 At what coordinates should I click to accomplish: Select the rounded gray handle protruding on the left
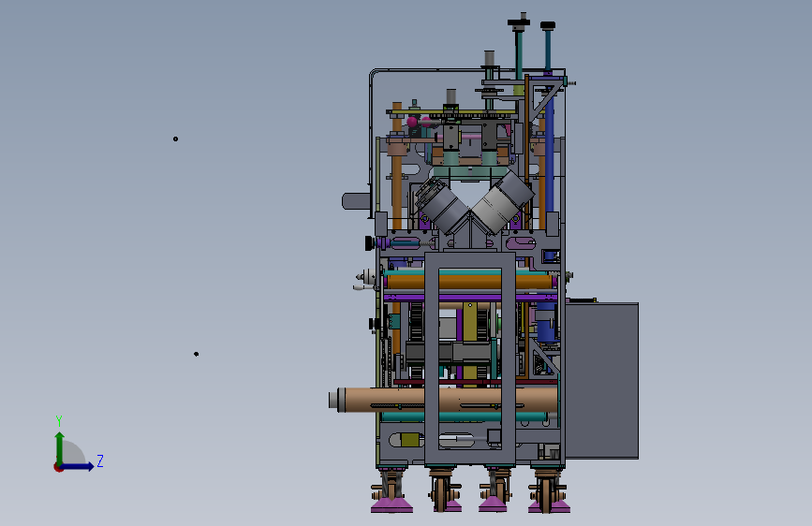click(356, 201)
